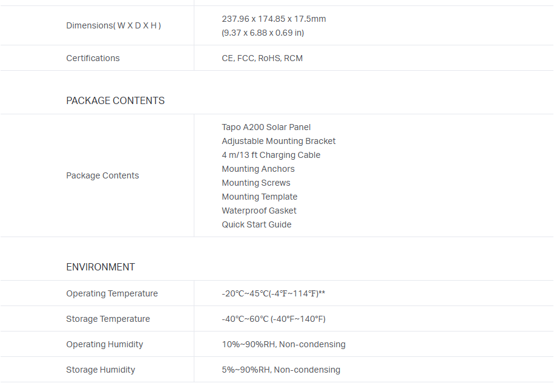Click the Tapo A200 Solar Panel item
Screen dimensions: 554x392
tap(266, 127)
